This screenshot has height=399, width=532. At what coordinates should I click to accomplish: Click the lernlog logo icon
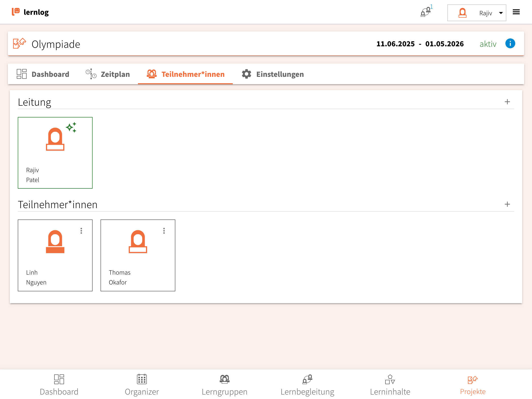click(x=16, y=12)
